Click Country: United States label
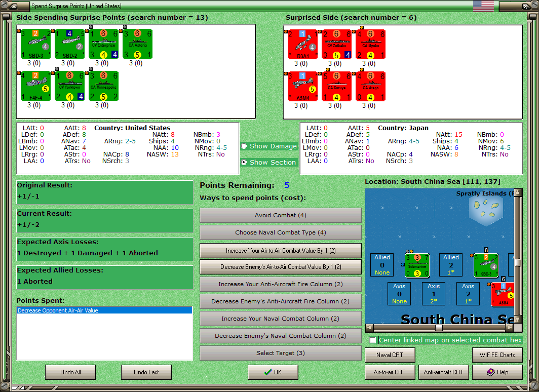 [x=132, y=128]
